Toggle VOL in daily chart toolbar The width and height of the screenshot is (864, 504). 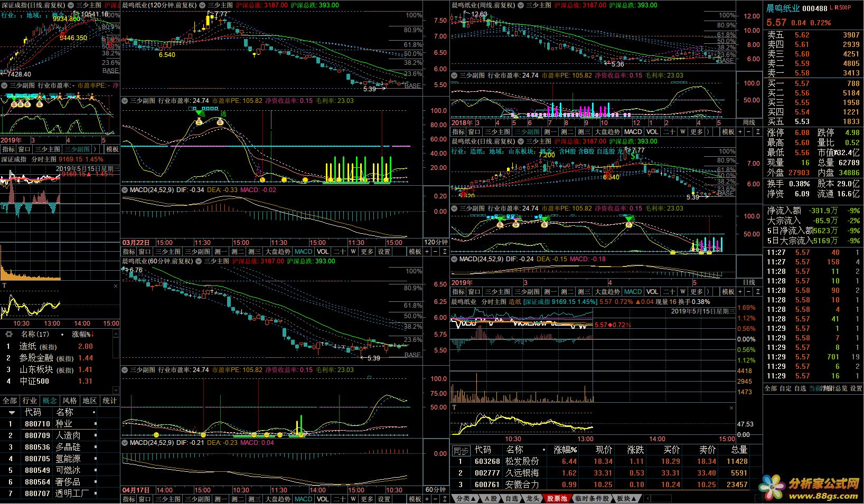653,292
